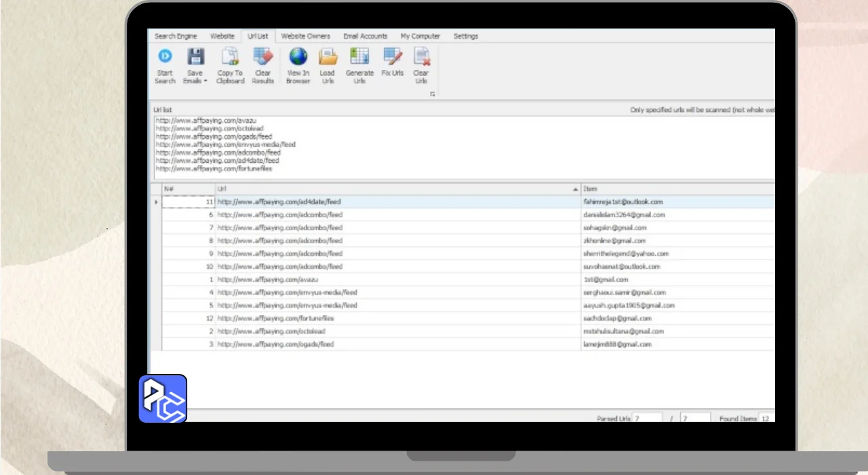Click the Start Search icon
Image resolution: width=868 pixels, height=475 pixels.
click(165, 56)
